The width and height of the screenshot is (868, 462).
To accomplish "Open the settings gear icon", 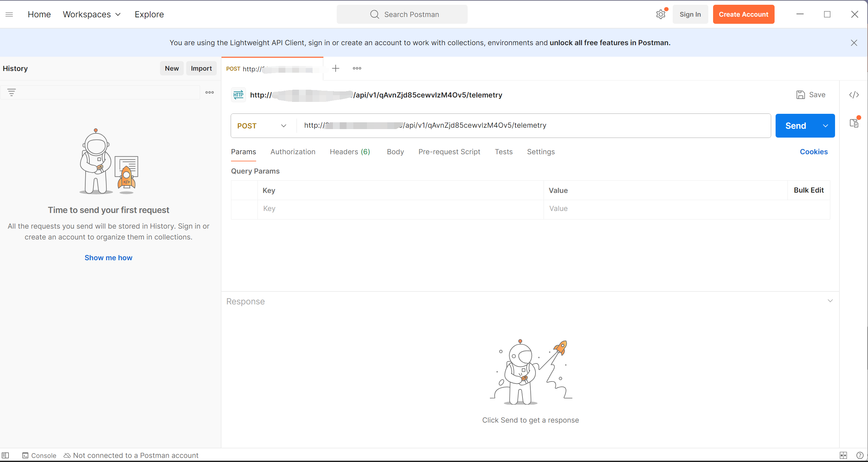I will pyautogui.click(x=660, y=14).
